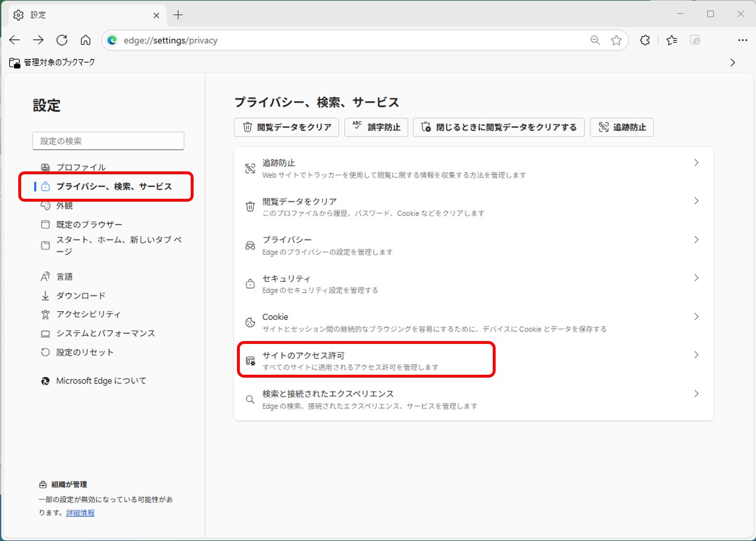This screenshot has width=756, height=541.
Task: Expand the bookmarks bar overflow chevron
Action: point(733,62)
